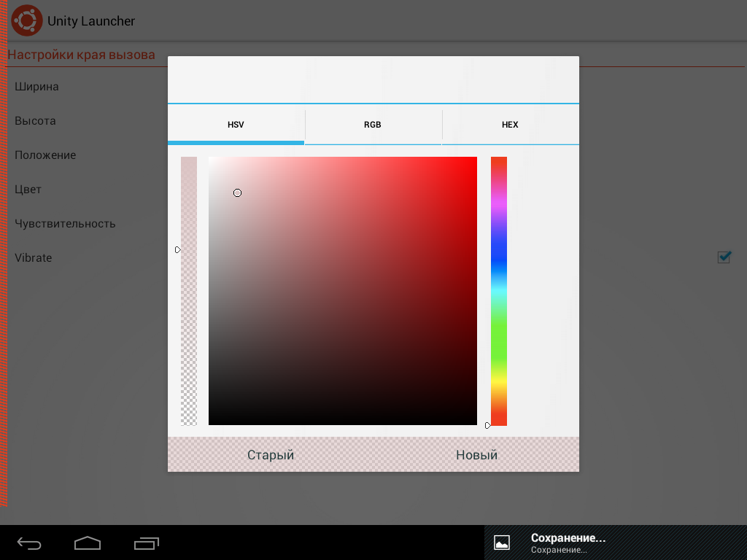Click the circular color selector marker

click(x=237, y=192)
